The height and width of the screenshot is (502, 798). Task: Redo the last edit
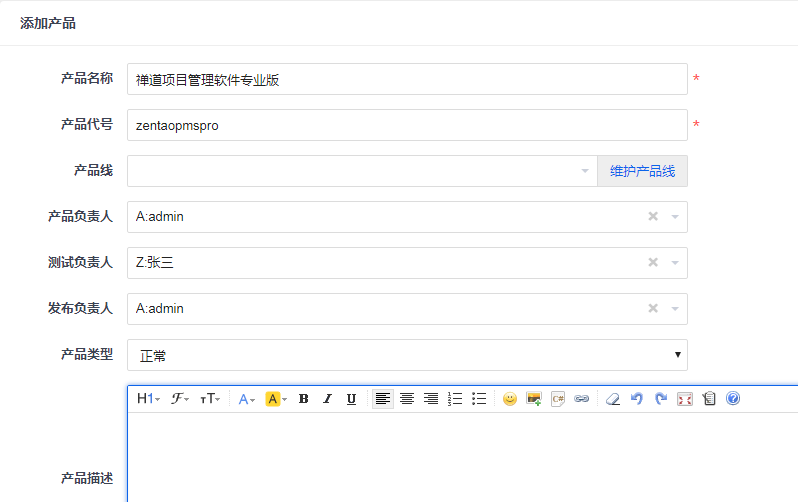point(661,399)
